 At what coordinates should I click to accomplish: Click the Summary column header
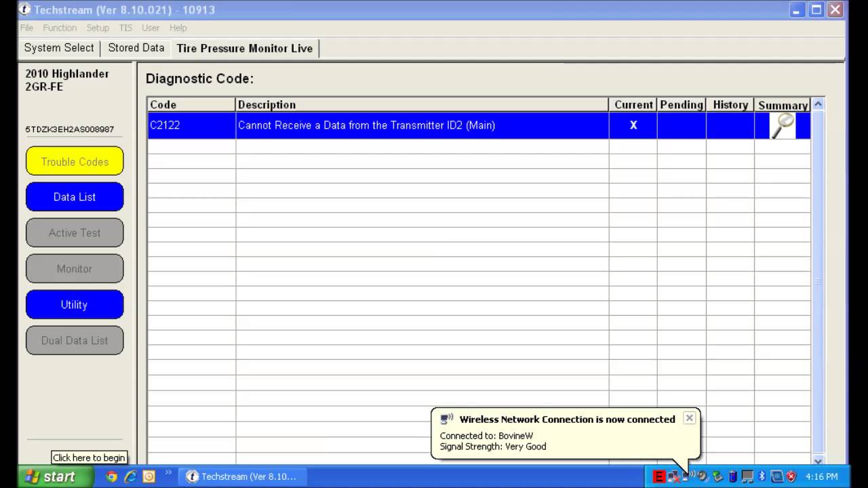tap(783, 105)
